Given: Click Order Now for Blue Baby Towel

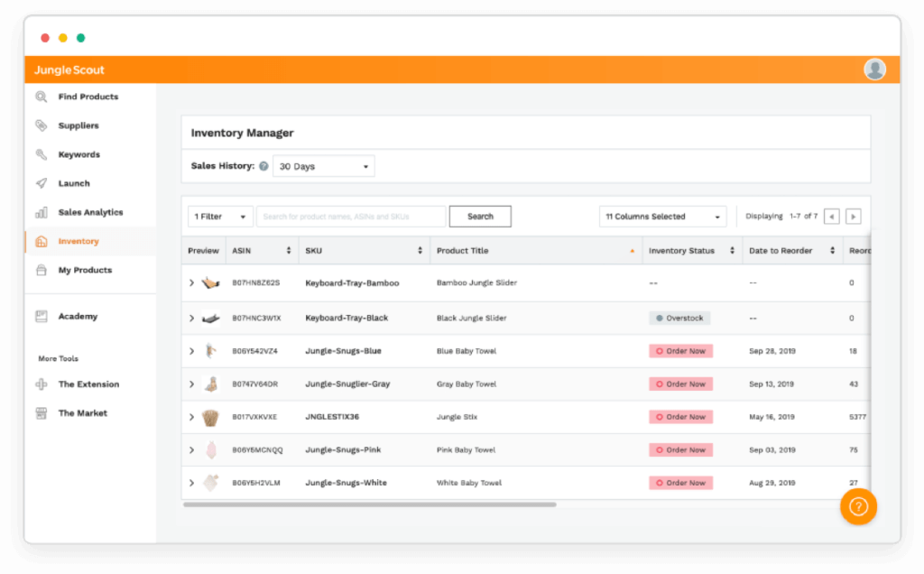Looking at the screenshot, I should pyautogui.click(x=681, y=351).
